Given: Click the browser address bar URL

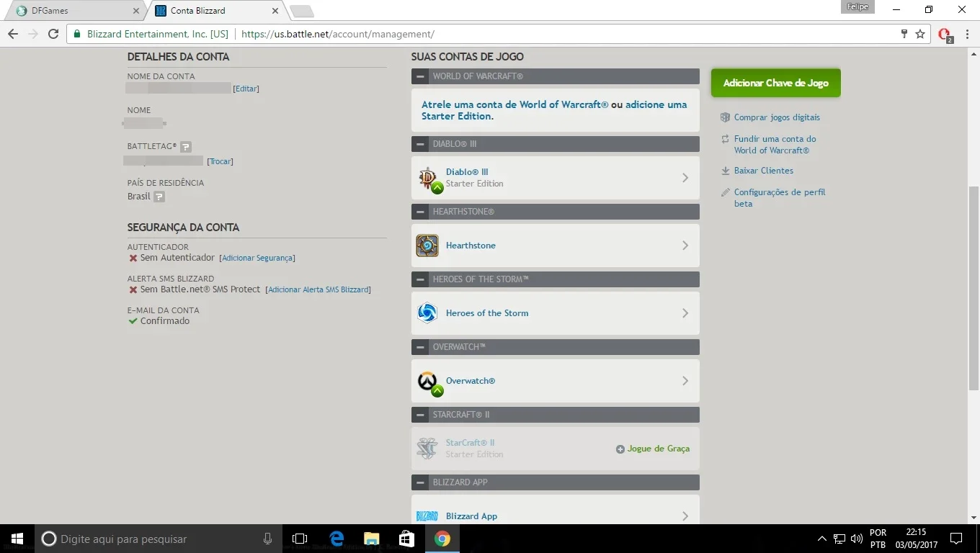Looking at the screenshot, I should 338,34.
